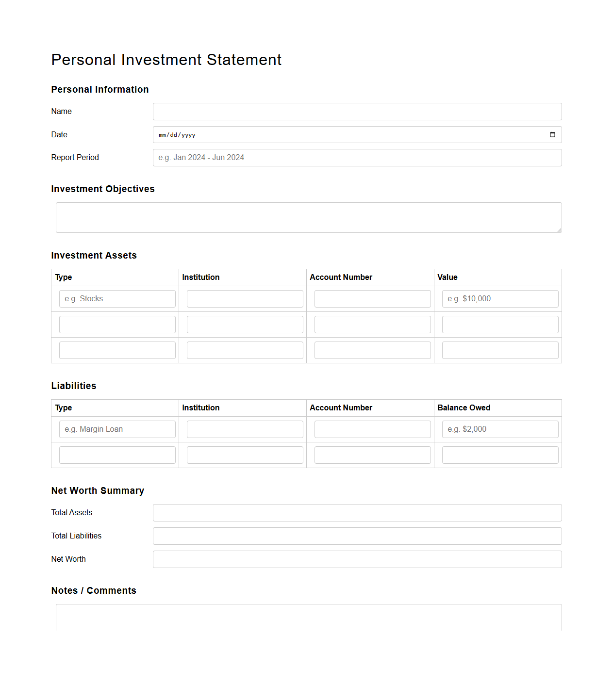Click the Total Liabilities input field
613x700 pixels.
tap(357, 536)
